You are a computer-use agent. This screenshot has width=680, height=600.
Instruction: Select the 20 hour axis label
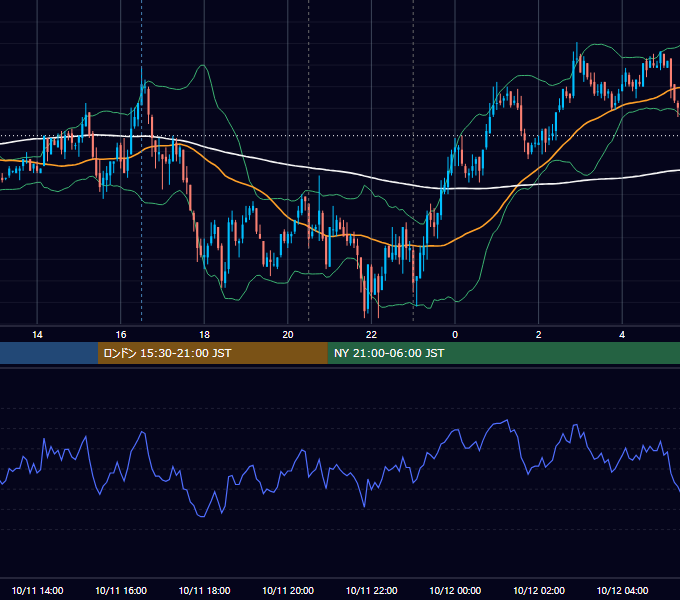[x=288, y=335]
